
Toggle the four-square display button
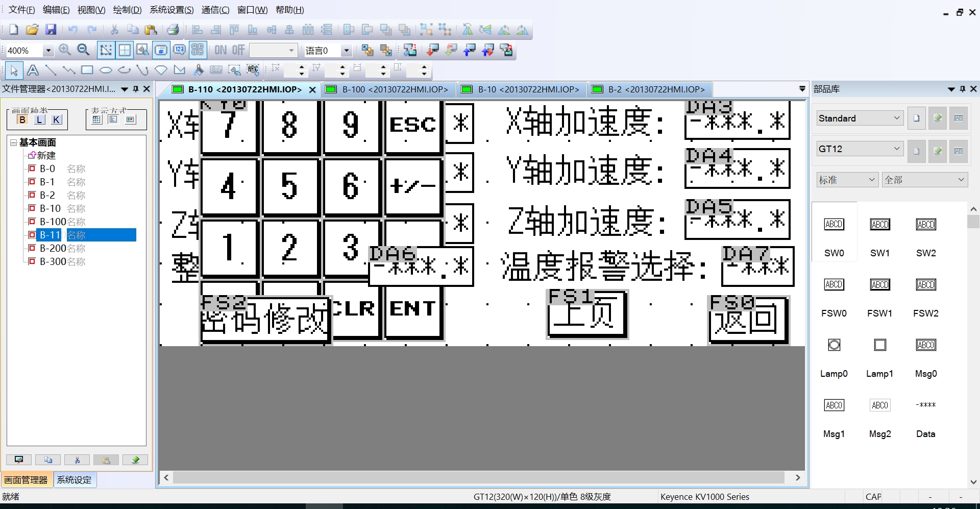click(198, 50)
